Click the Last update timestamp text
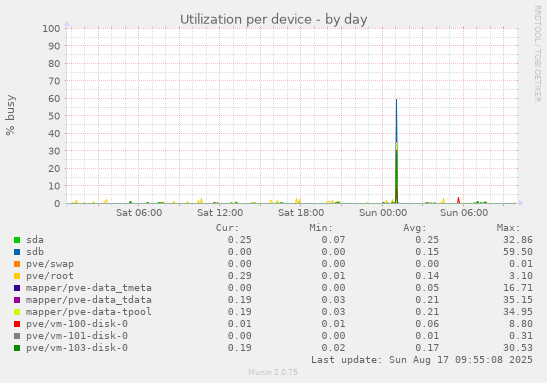This screenshot has width=547, height=383. click(x=422, y=360)
